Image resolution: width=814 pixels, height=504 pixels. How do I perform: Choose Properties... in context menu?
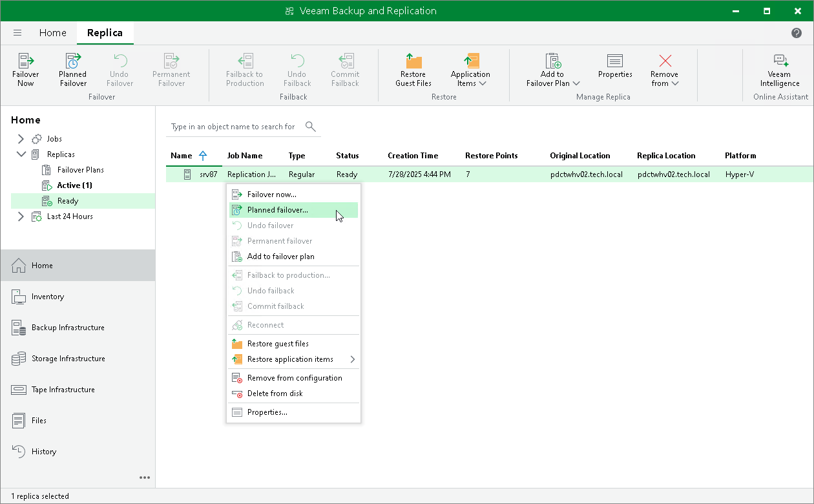pyautogui.click(x=293, y=412)
